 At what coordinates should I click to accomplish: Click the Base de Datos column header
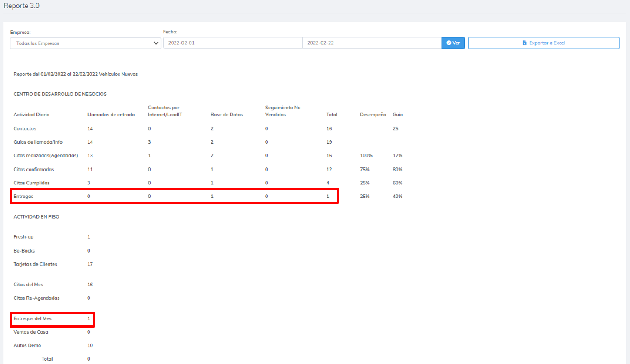click(x=227, y=115)
